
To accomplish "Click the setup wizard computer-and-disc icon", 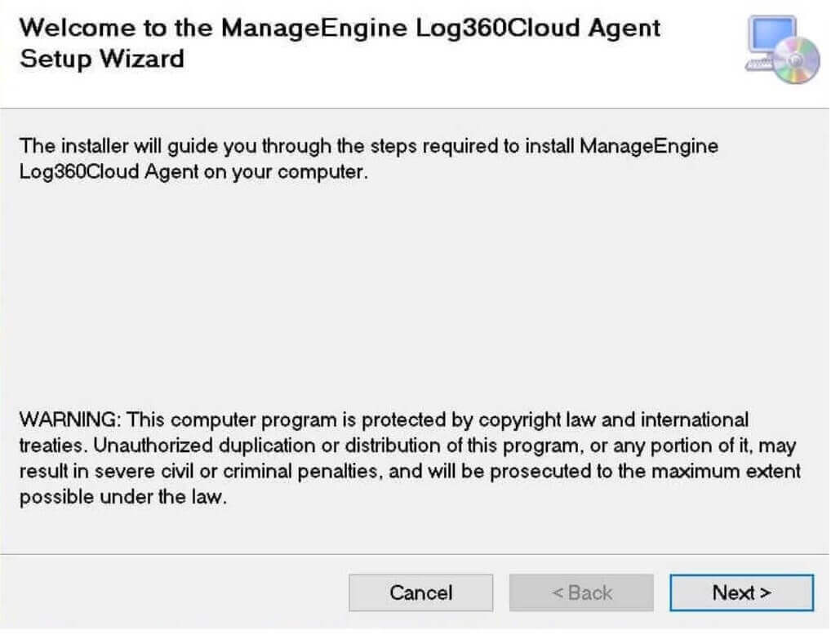I will (x=782, y=49).
